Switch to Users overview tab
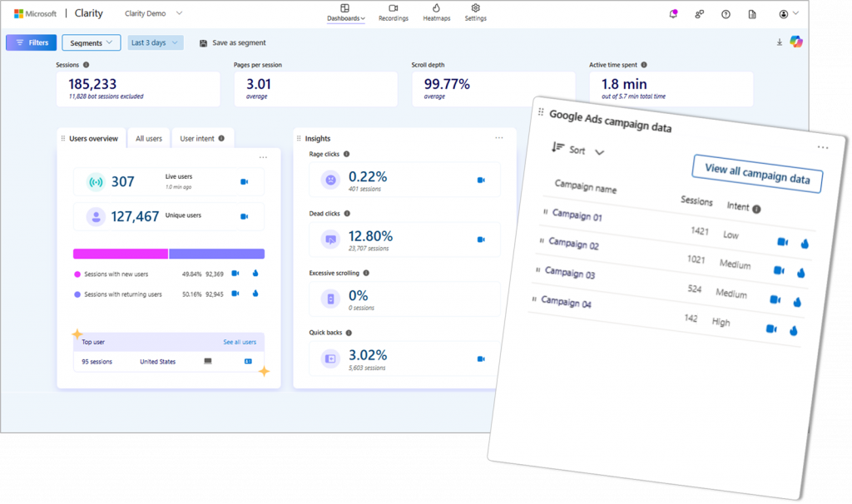This screenshot has width=852, height=504. (92, 139)
